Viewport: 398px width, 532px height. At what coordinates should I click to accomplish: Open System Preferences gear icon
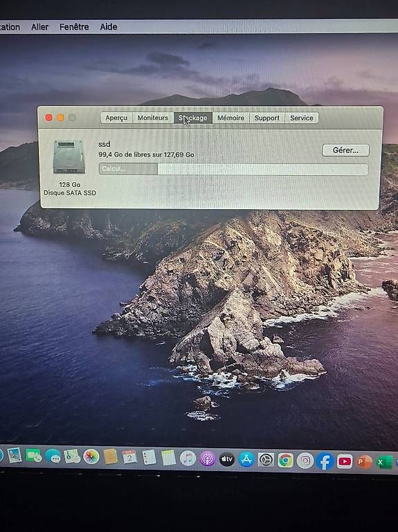[x=266, y=460]
